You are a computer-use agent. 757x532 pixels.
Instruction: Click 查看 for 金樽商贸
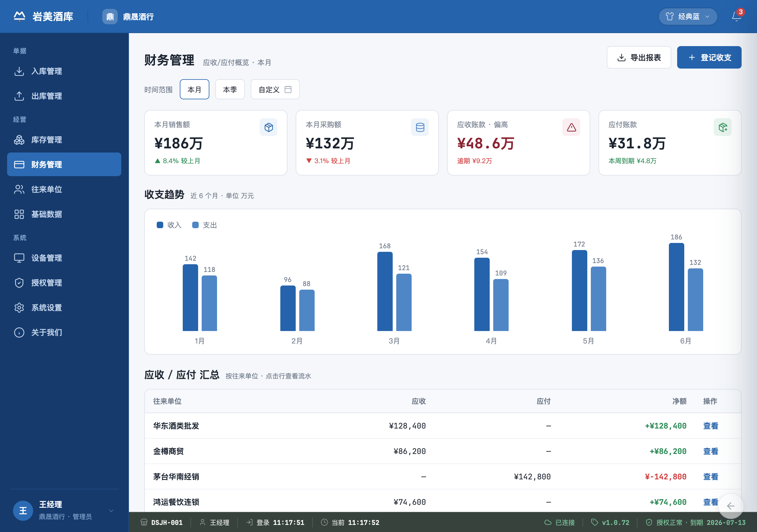tap(711, 451)
